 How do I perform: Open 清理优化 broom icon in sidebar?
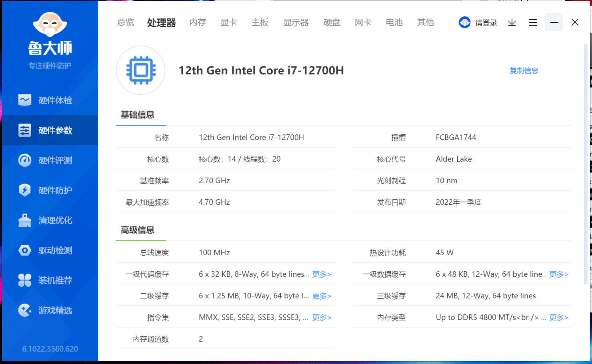[x=25, y=220]
